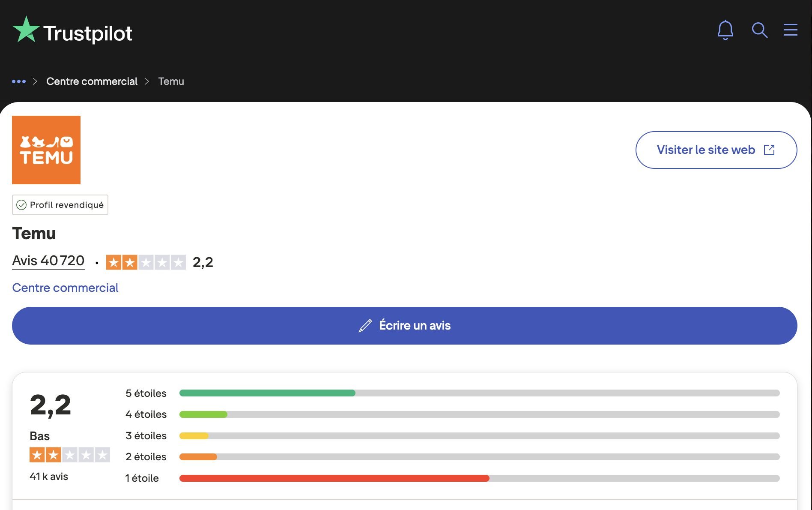Open the Temu logo thumbnail
812x510 pixels.
(46, 150)
